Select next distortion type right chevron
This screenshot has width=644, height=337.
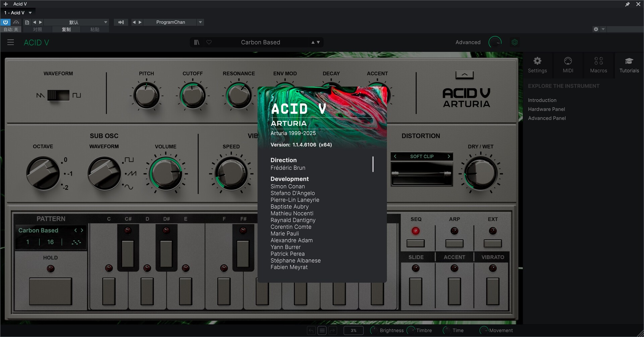(x=449, y=156)
